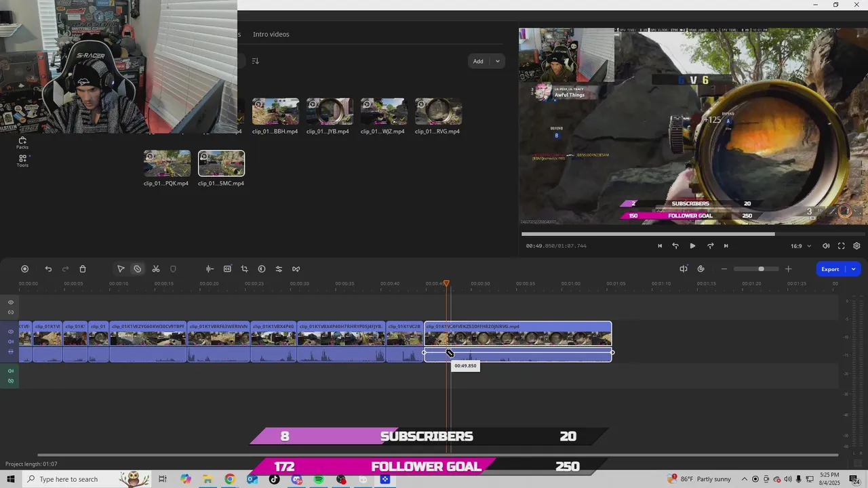Expand the Export options arrow
Image resolution: width=868 pixels, height=488 pixels.
tap(854, 269)
